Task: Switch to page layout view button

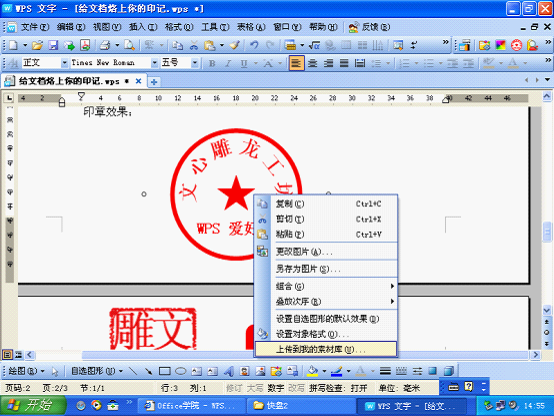Action: pos(7,354)
